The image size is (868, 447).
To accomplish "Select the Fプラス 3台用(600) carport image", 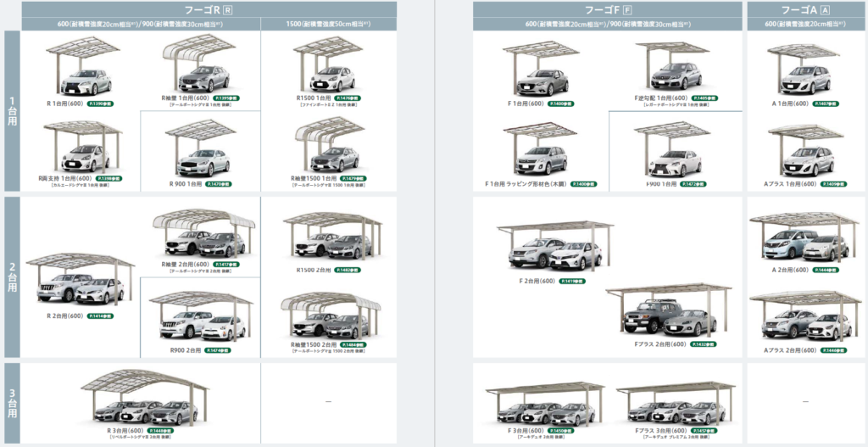I will tap(675, 403).
